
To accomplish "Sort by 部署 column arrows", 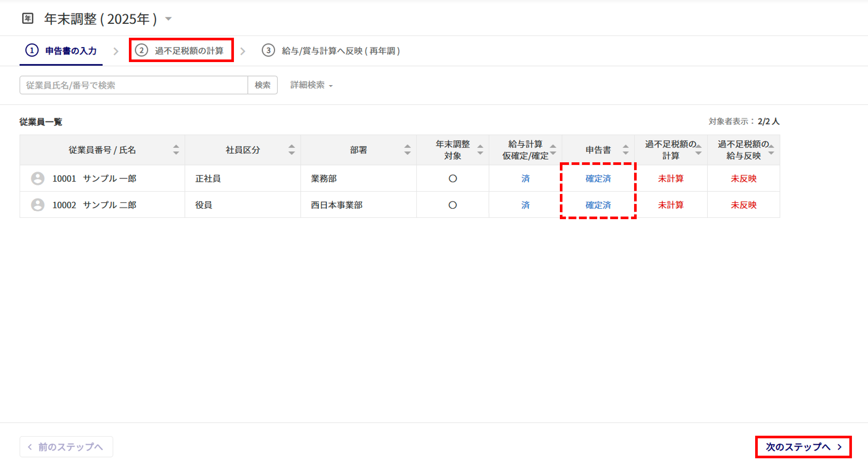I will pos(407,150).
